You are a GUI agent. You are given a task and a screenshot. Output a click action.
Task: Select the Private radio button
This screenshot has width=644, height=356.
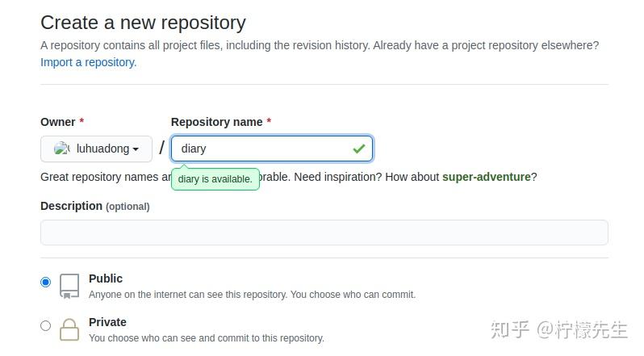pos(45,326)
